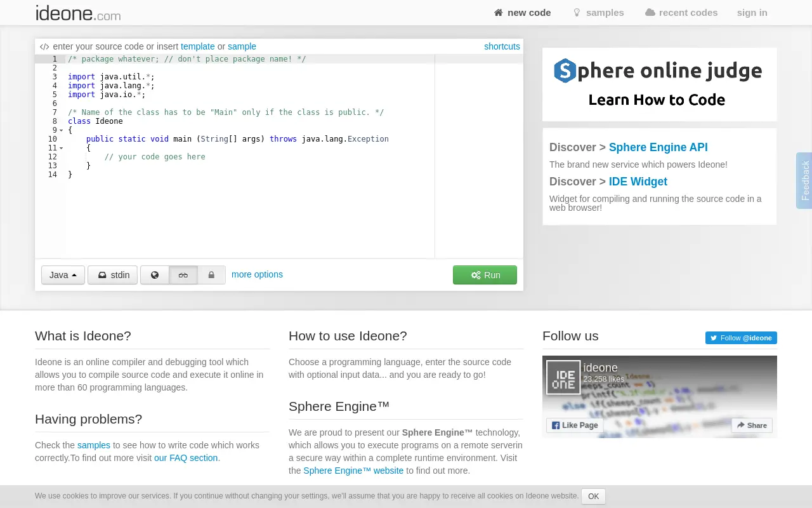Dismiss the cookie notice with OK
812x508 pixels.
593,497
